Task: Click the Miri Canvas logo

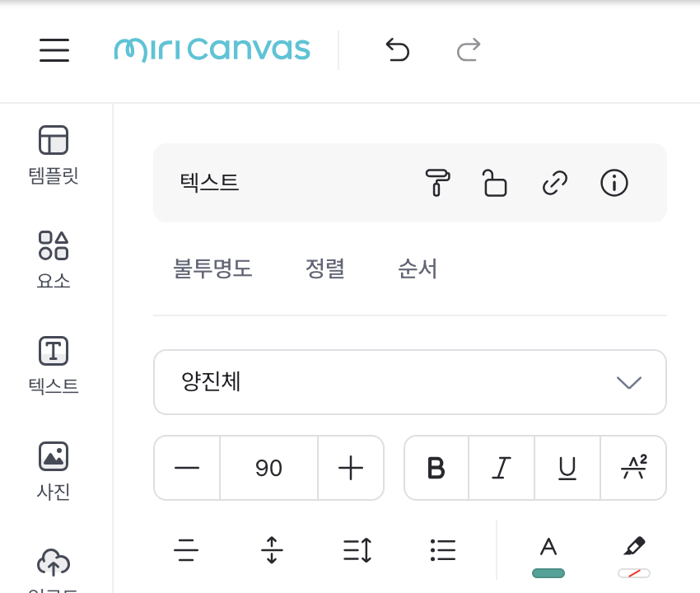Action: (x=212, y=49)
